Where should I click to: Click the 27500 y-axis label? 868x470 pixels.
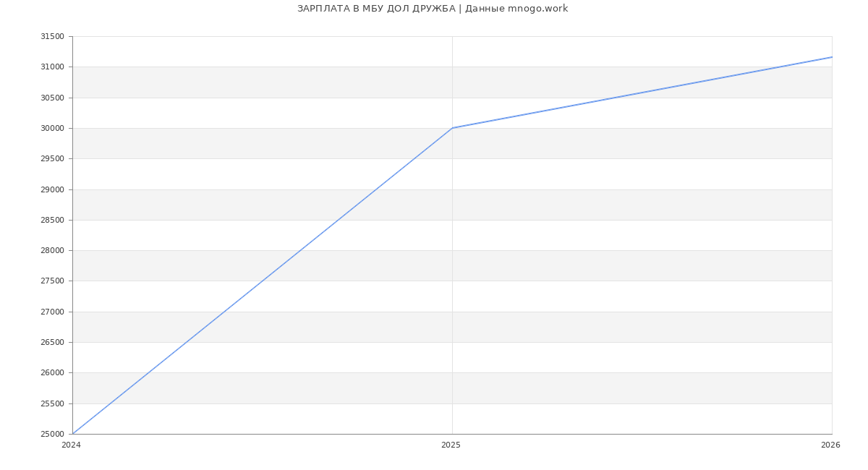point(52,281)
